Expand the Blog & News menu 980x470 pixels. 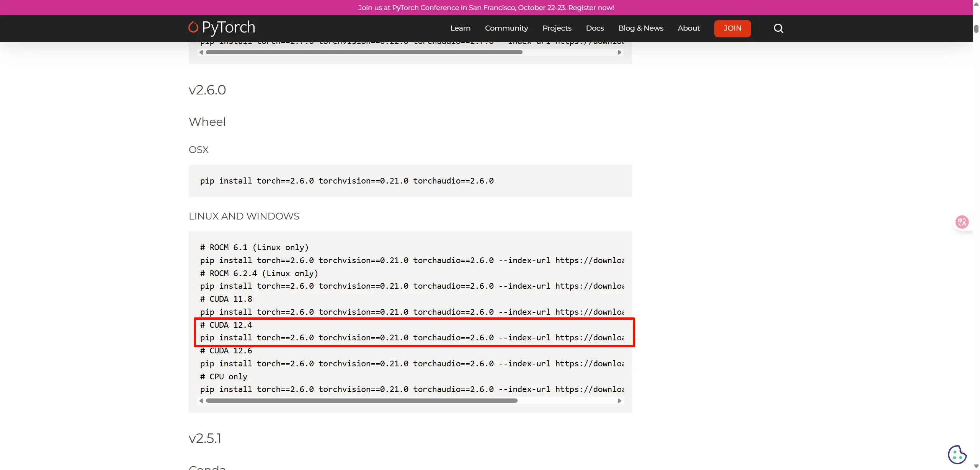(x=640, y=28)
